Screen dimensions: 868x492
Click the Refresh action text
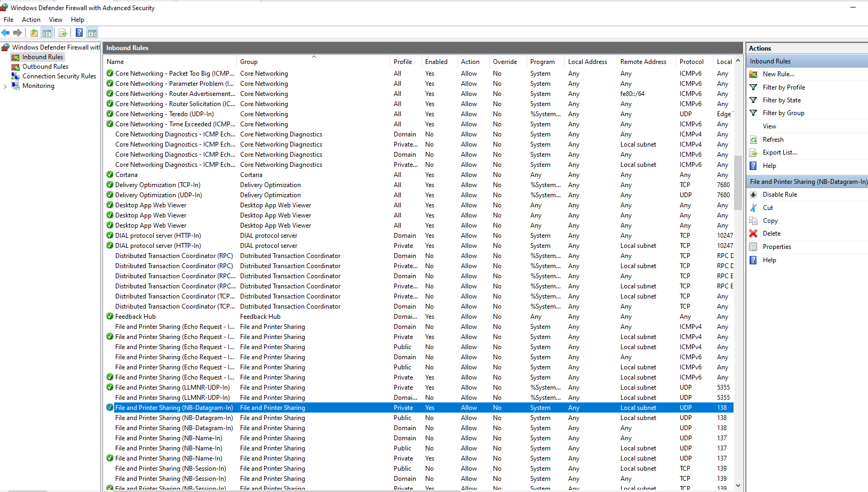click(773, 140)
